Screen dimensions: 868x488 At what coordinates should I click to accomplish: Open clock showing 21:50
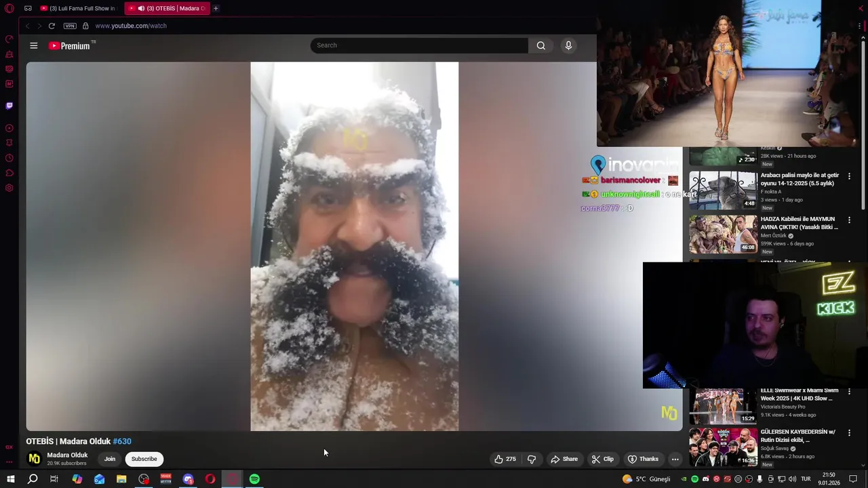829,479
